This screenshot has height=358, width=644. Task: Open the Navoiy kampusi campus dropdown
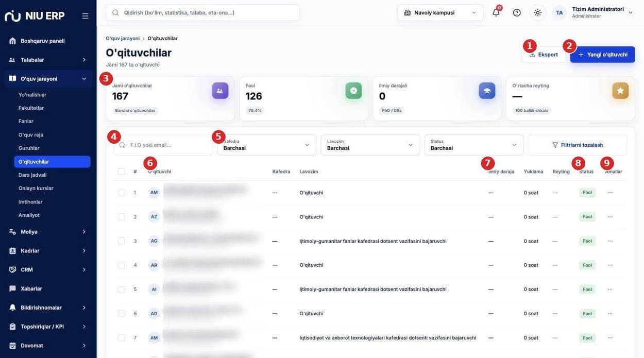(440, 12)
